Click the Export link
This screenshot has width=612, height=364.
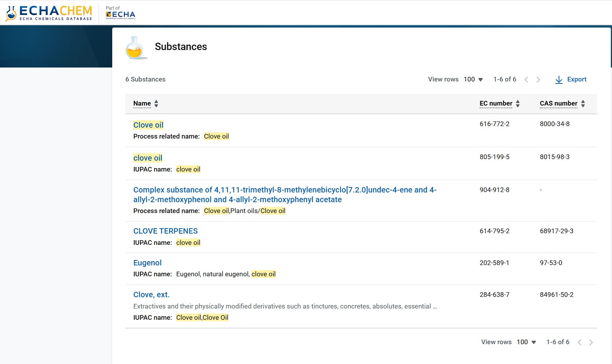tap(577, 79)
